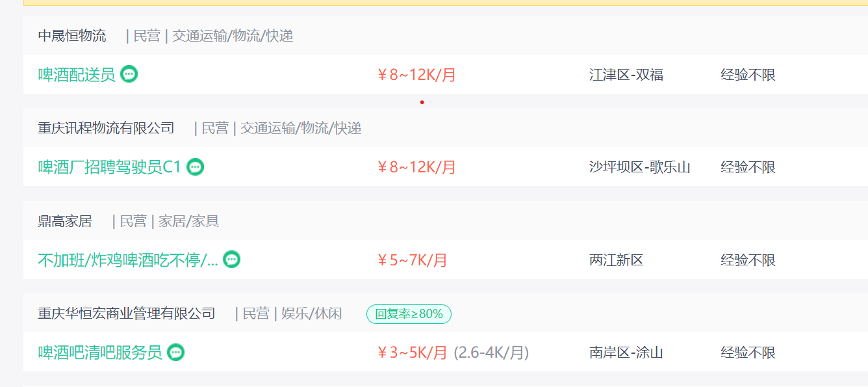868x387 pixels.
Task: Click company name 鼎高家居
Action: pyautogui.click(x=65, y=221)
